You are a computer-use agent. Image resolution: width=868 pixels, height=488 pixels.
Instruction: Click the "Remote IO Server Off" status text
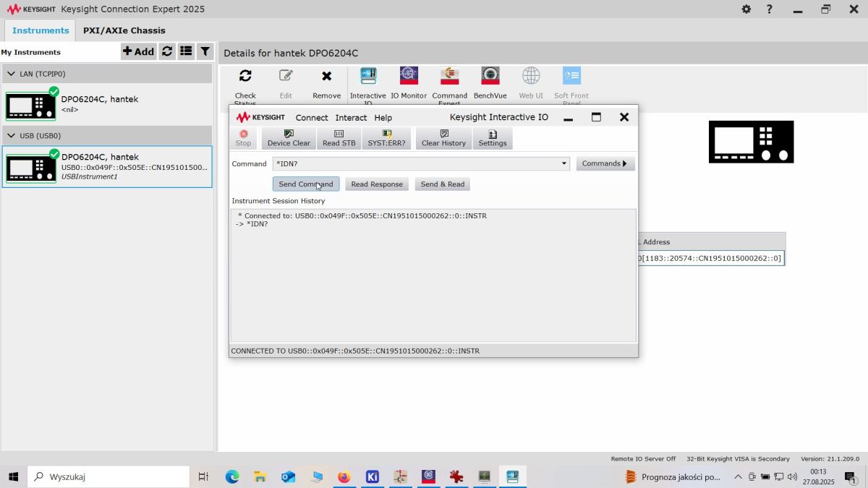click(x=643, y=459)
